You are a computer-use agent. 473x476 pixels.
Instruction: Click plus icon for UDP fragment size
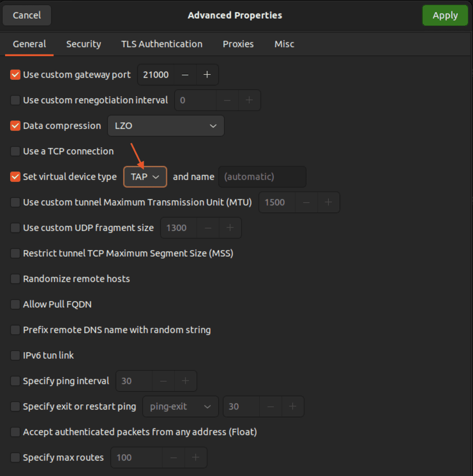(x=230, y=228)
